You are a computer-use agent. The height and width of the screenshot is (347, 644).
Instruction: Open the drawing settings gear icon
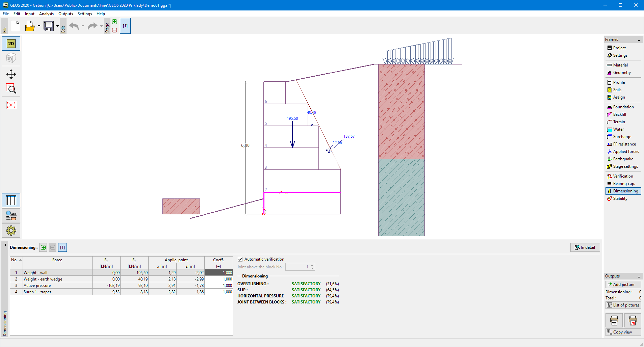coord(11,231)
